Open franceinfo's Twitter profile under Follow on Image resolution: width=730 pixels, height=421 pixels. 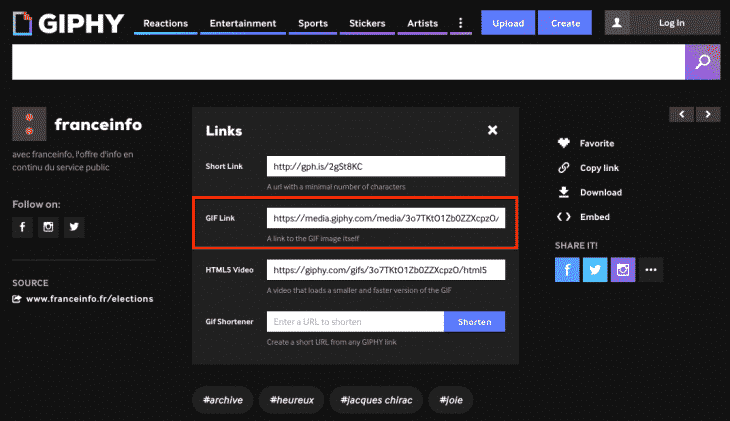[74, 227]
